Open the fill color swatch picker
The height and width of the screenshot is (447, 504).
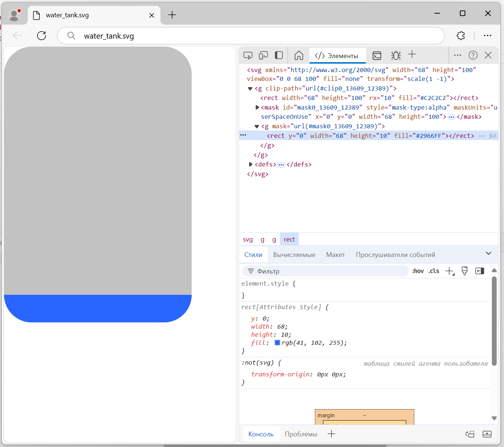277,343
